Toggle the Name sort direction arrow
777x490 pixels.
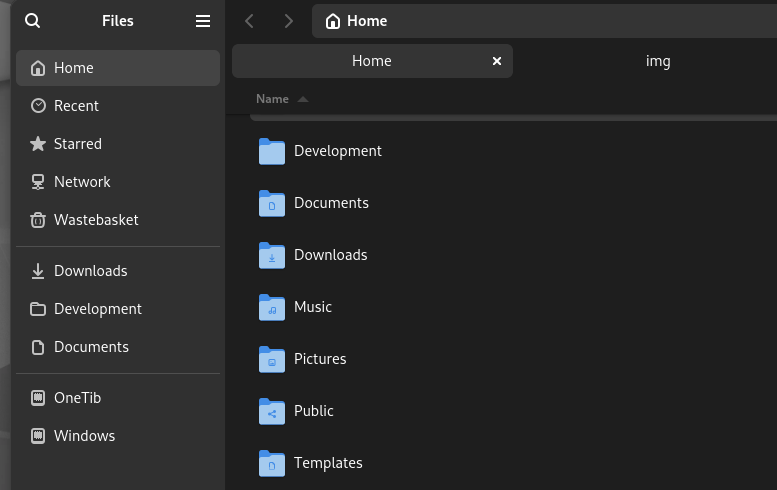coord(303,100)
